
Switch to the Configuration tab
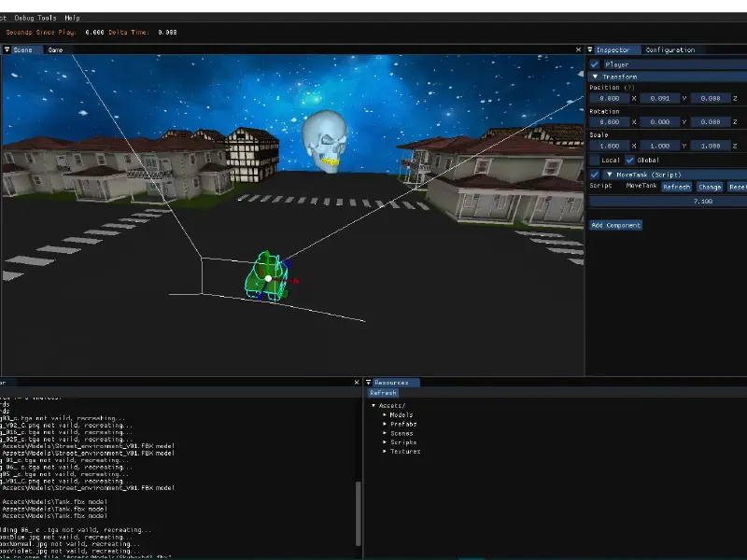point(671,49)
